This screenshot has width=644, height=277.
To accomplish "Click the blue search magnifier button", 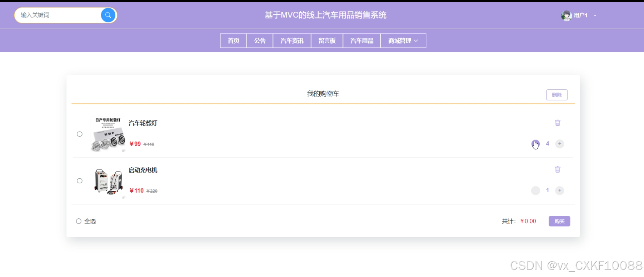I will (108, 15).
